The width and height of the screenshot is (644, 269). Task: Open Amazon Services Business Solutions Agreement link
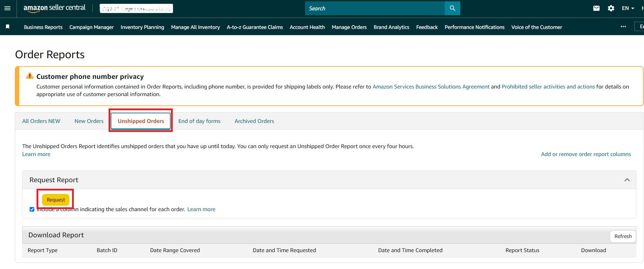click(431, 87)
